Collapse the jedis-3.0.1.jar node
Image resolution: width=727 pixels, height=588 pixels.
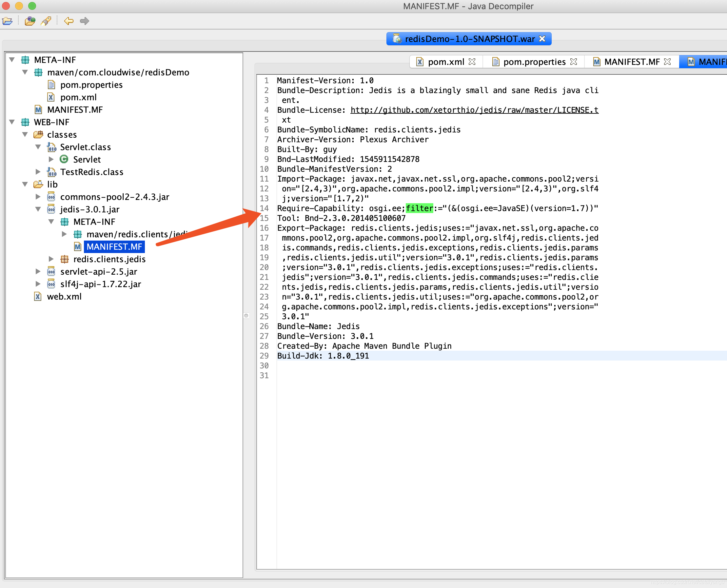point(38,209)
